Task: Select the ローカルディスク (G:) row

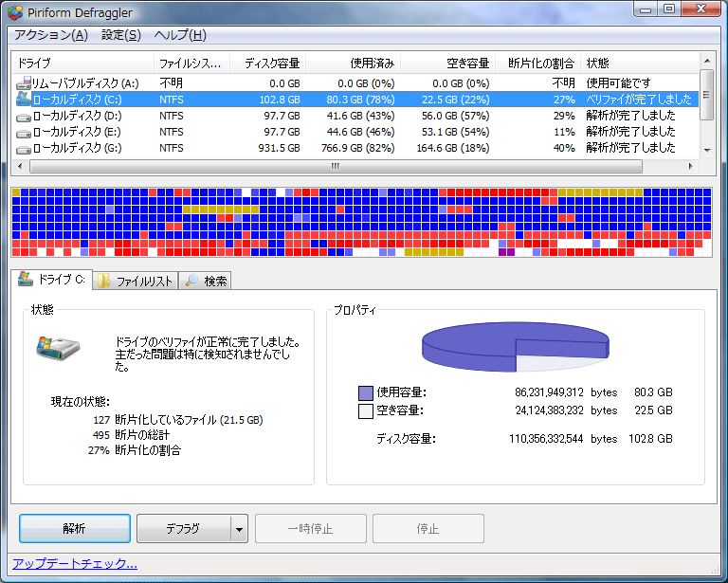Action: click(x=355, y=148)
